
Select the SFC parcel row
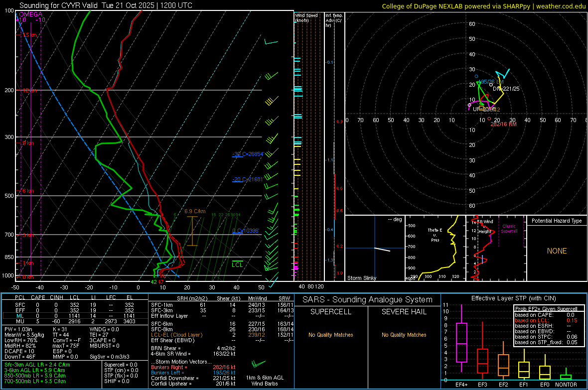point(75,305)
